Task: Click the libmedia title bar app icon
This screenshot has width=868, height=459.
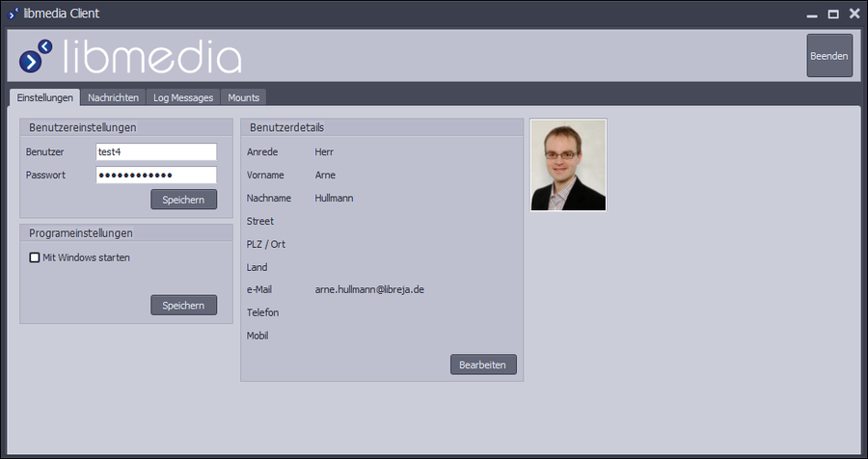Action: pyautogui.click(x=13, y=13)
